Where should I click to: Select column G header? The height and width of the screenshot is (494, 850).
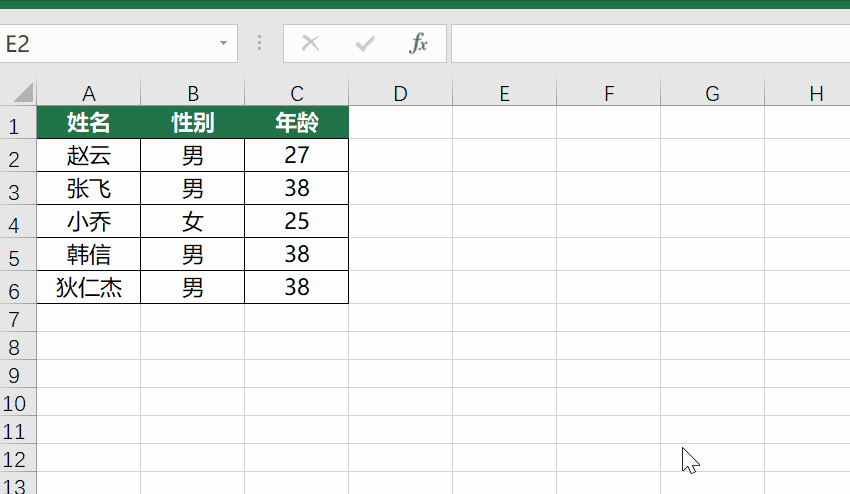713,93
